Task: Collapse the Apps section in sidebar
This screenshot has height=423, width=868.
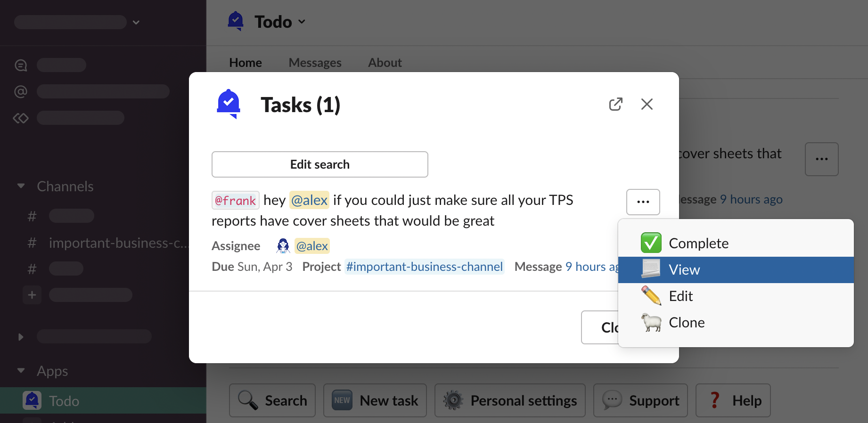Action: (21, 371)
